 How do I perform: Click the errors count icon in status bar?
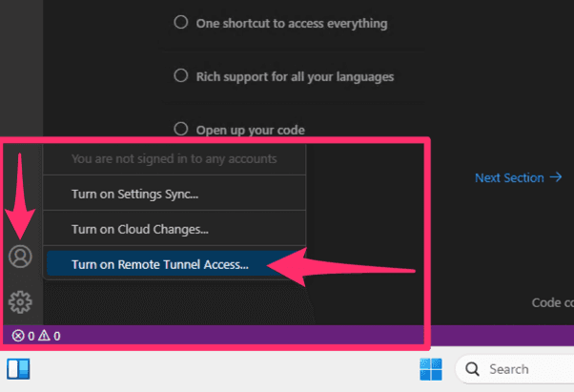click(x=17, y=336)
